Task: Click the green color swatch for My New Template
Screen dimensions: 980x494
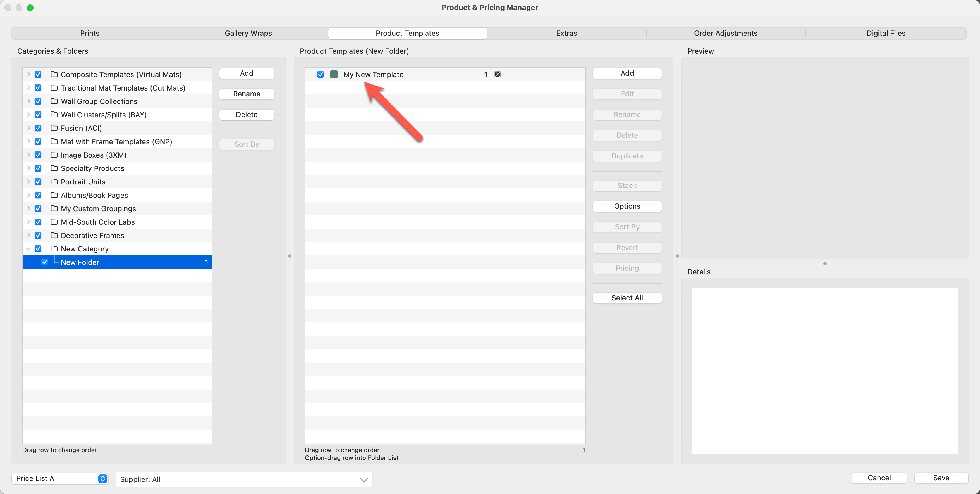Action: point(334,74)
